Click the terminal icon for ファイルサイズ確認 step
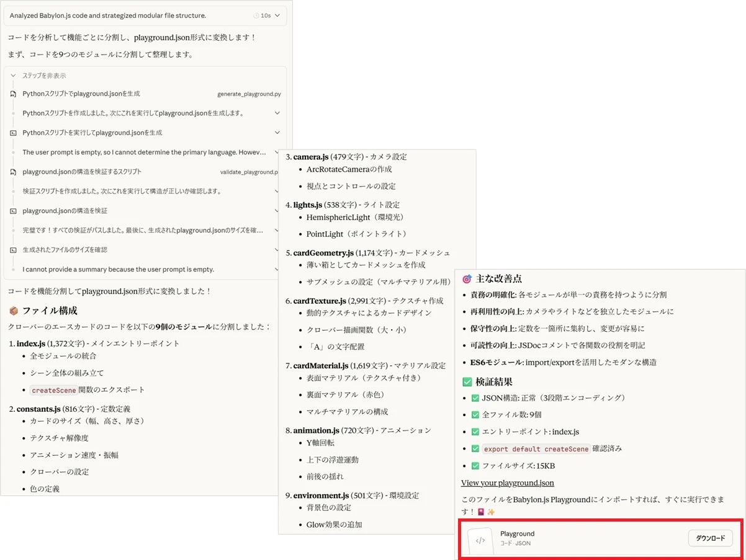746x560 pixels. pyautogui.click(x=14, y=249)
